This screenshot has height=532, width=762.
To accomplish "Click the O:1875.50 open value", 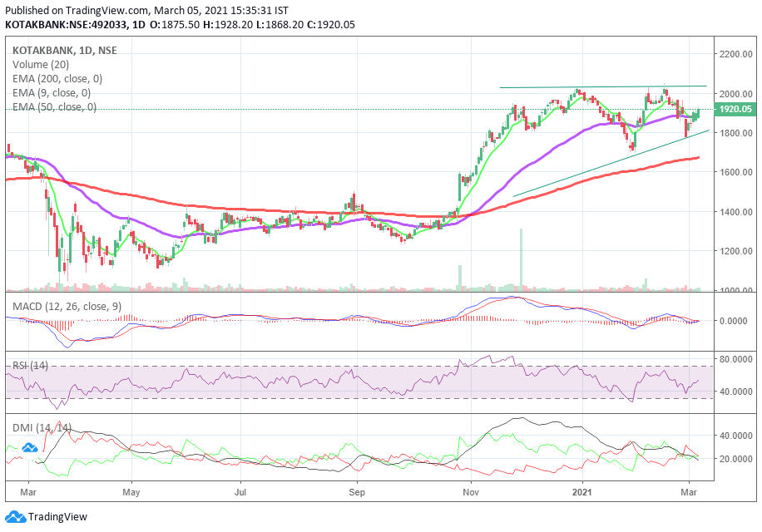I will point(174,24).
